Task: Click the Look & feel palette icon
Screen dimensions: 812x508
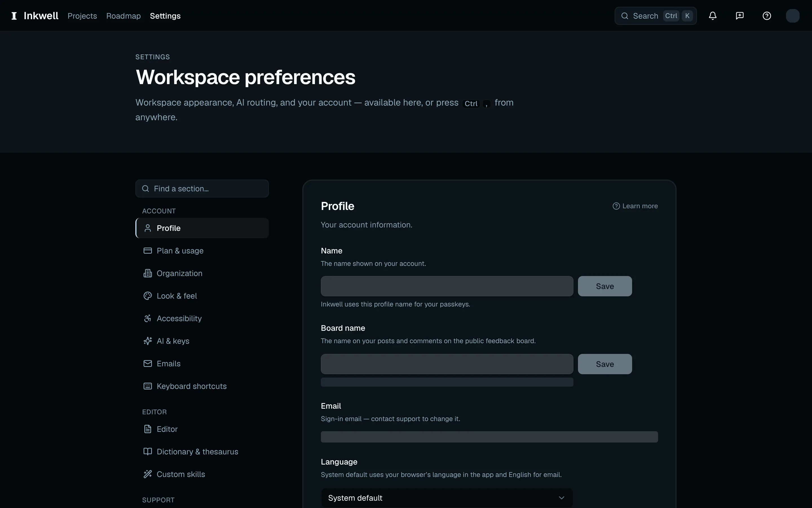Action: coord(148,296)
